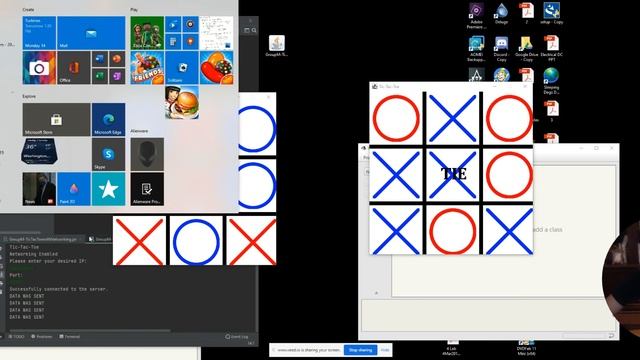Screen dimensions: 640x360
Task: Open 'Google Drive - Copy' desktop shortcut
Action: pyautogui.click(x=527, y=49)
